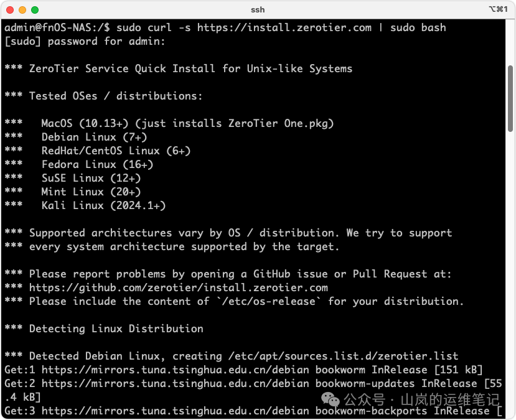Click the Detecting Linux Distribution line
Screen dimensions: 516x420
(116, 329)
